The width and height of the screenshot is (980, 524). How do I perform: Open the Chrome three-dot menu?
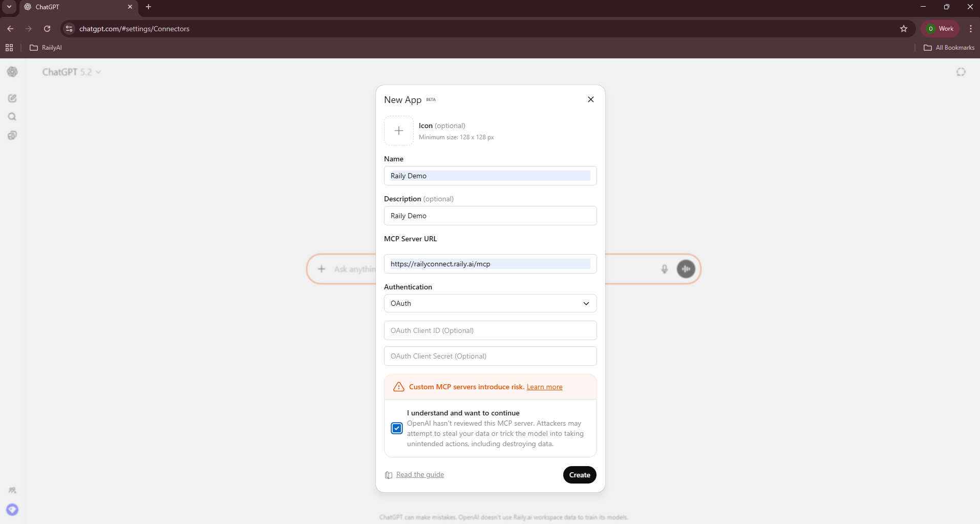coord(971,29)
